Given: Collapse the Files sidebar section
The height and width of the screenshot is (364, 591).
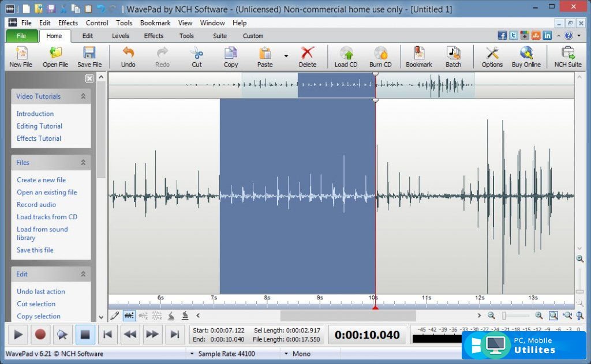Looking at the screenshot, I should [83, 163].
